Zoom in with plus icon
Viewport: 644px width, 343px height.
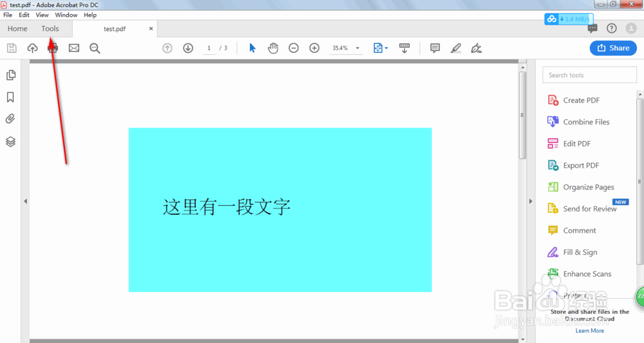[x=315, y=48]
